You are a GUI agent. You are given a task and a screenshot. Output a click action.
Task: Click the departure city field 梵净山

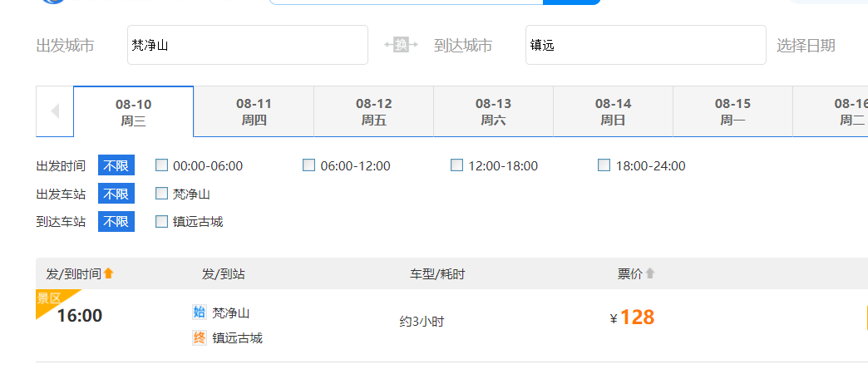tap(247, 45)
